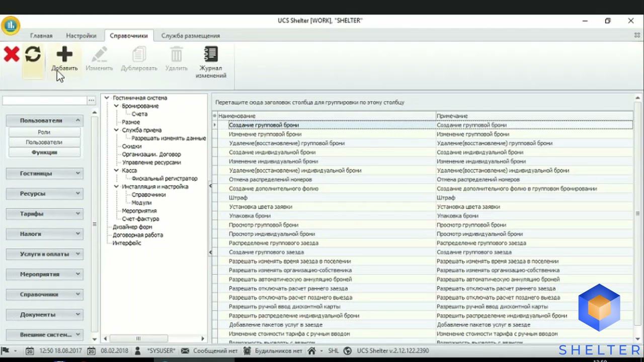
Task: Click the search input field in sidebar
Action: 44,101
